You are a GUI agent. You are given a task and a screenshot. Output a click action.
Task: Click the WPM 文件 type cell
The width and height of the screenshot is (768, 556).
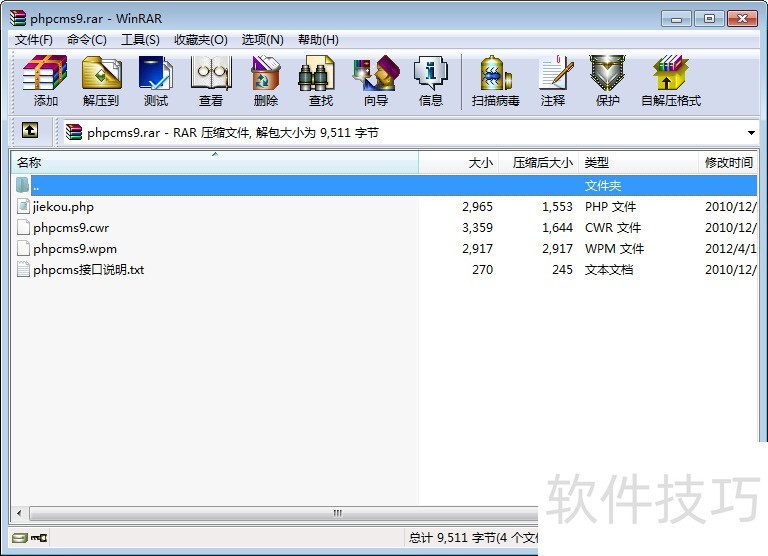[614, 249]
